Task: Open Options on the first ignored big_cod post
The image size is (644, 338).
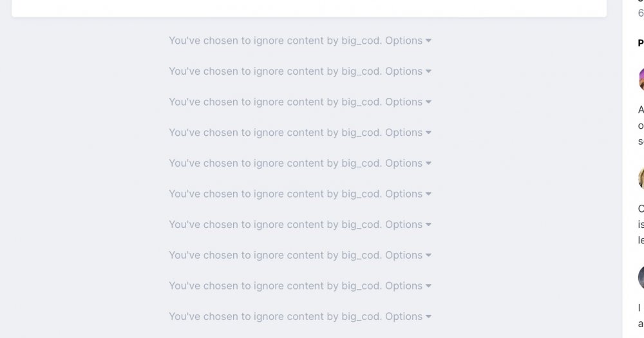Action: (x=408, y=41)
